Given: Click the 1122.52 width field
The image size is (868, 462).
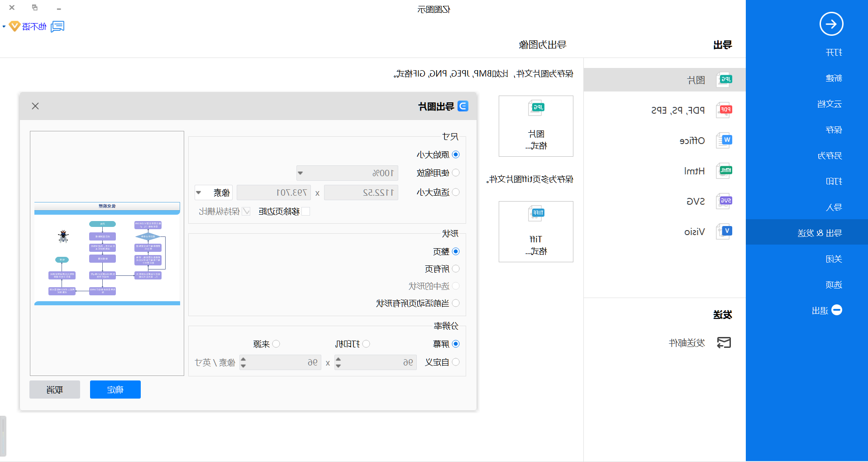Looking at the screenshot, I should coord(361,192).
